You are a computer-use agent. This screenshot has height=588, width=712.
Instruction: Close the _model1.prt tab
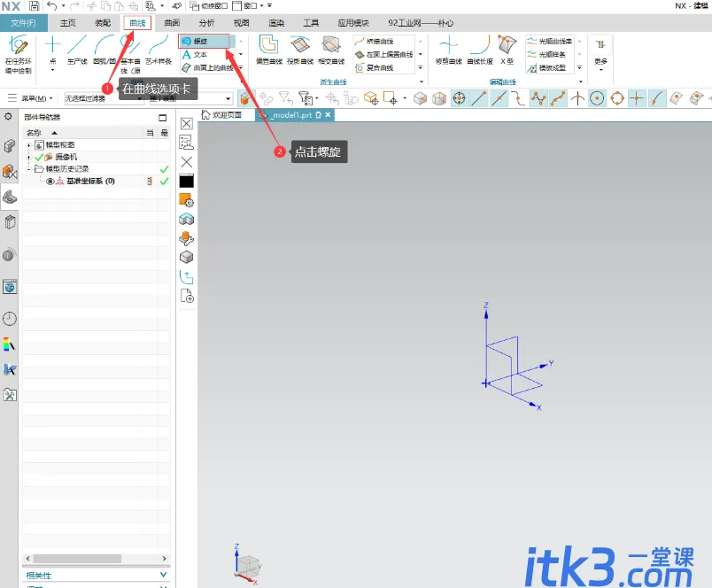pyautogui.click(x=328, y=115)
